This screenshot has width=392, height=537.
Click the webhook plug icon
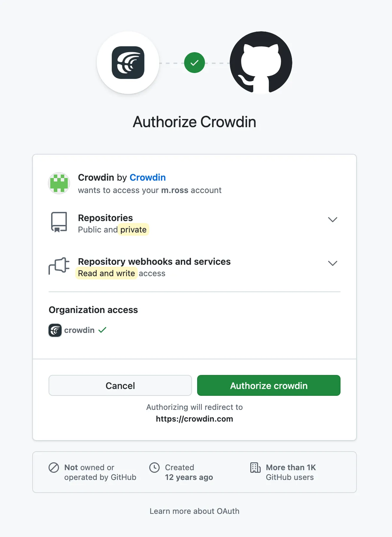[59, 266]
